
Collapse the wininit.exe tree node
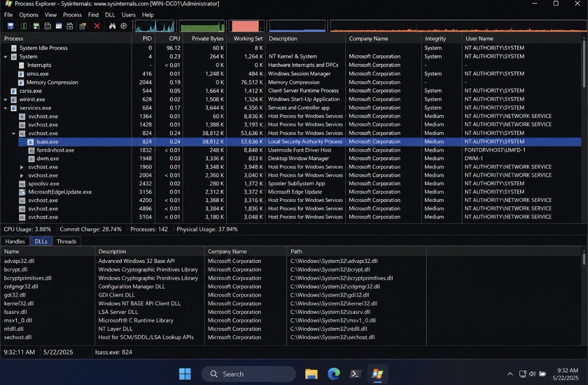pyautogui.click(x=5, y=99)
